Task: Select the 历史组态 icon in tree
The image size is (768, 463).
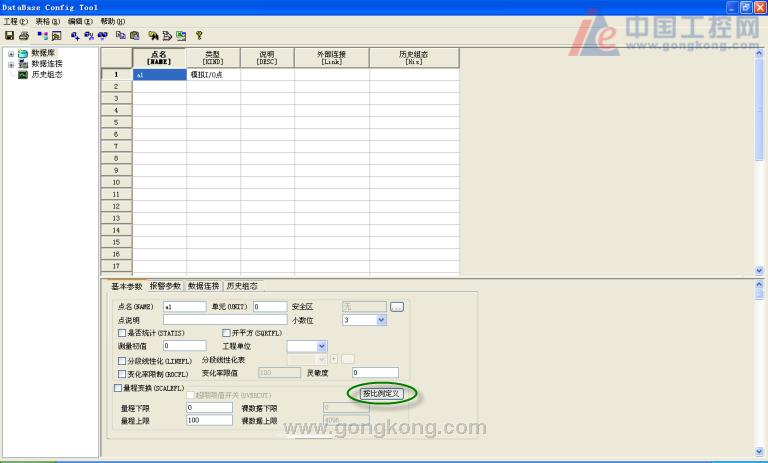Action: click(x=22, y=75)
